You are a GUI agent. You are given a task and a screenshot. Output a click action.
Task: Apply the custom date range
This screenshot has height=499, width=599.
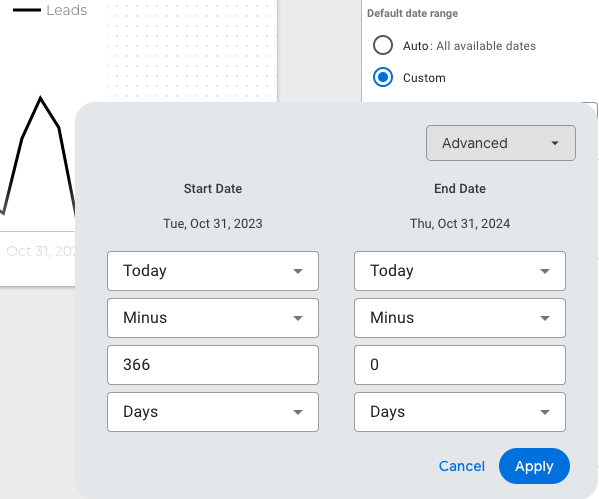click(534, 466)
